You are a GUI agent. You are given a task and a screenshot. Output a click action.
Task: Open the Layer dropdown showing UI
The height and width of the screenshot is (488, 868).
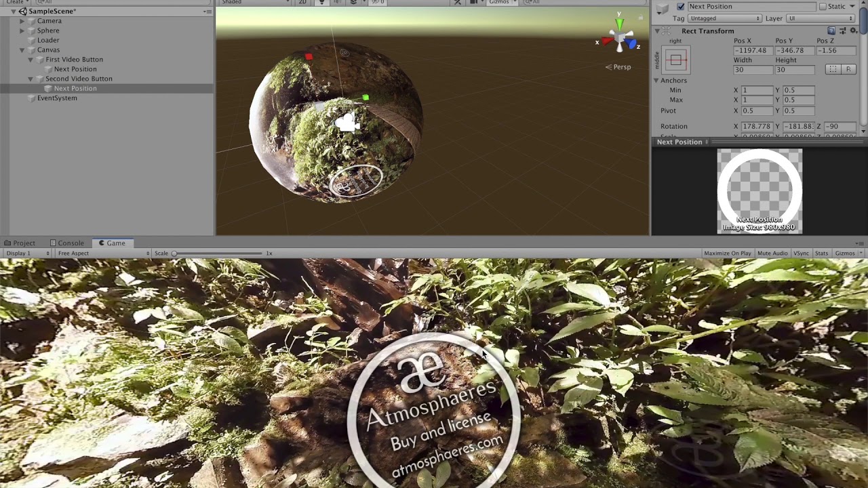(821, 18)
